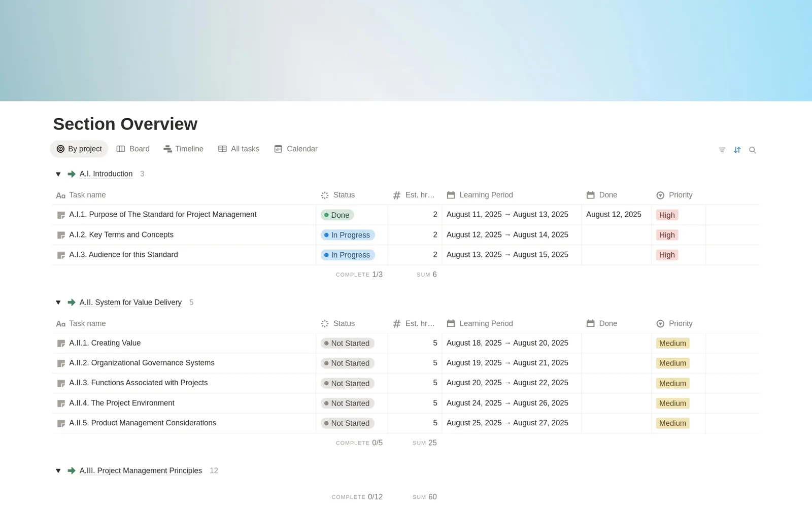Open page icon of A.II.3. Functions task
The width and height of the screenshot is (812, 507).
[x=61, y=383]
